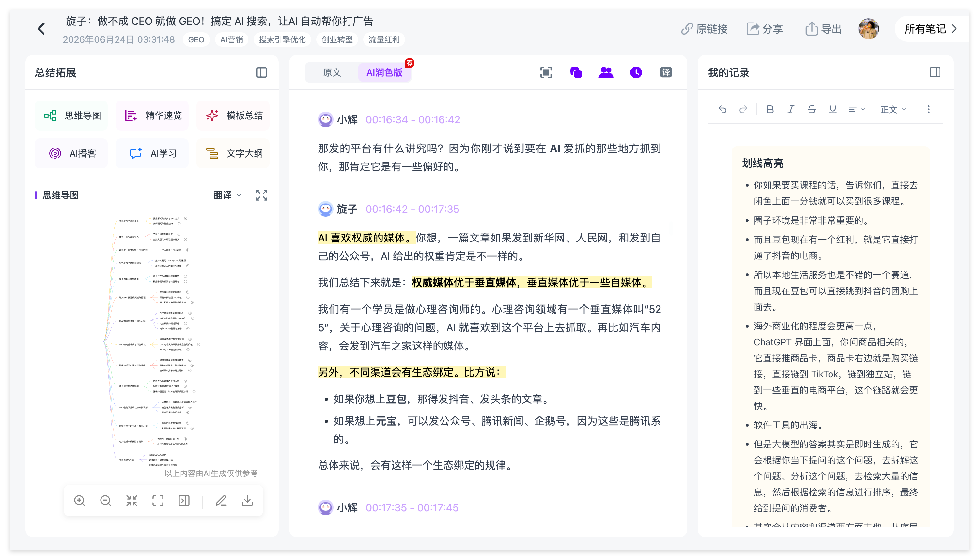Redo in the notes editor
The height and width of the screenshot is (560, 979).
click(743, 110)
